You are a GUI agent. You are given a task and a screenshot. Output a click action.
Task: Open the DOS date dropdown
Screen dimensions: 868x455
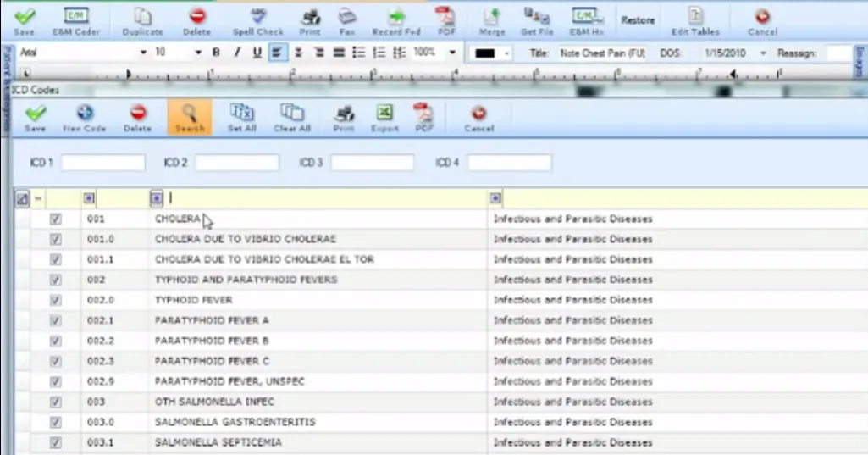(763, 53)
